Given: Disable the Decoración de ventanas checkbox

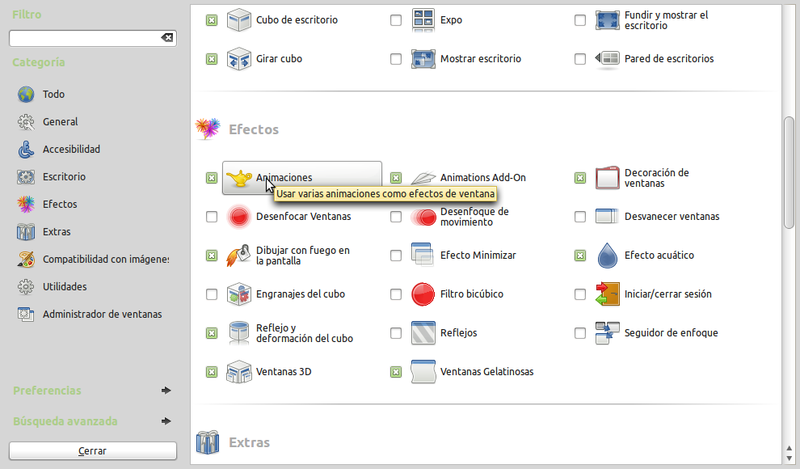Looking at the screenshot, I should (580, 178).
